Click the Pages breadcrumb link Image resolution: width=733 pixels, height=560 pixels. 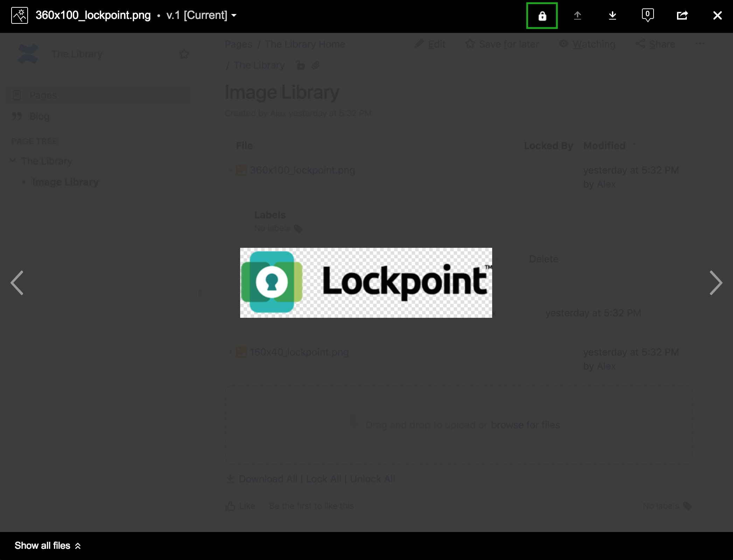coord(238,44)
